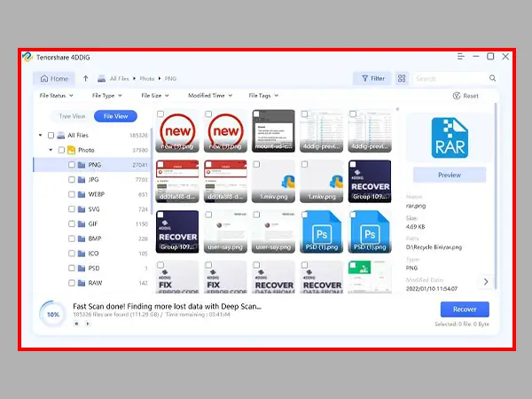Click the folder tree scrollbar
The image size is (532, 399).
(151, 171)
